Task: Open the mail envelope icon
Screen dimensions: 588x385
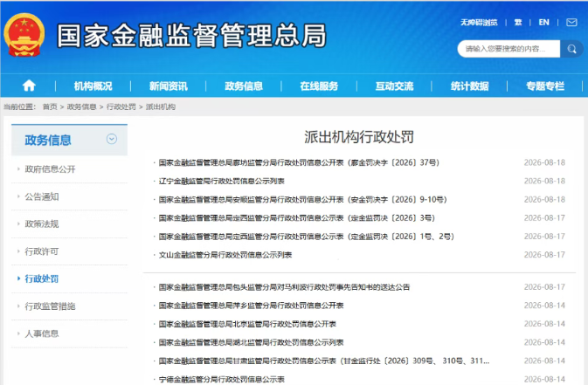Action: 571,23
